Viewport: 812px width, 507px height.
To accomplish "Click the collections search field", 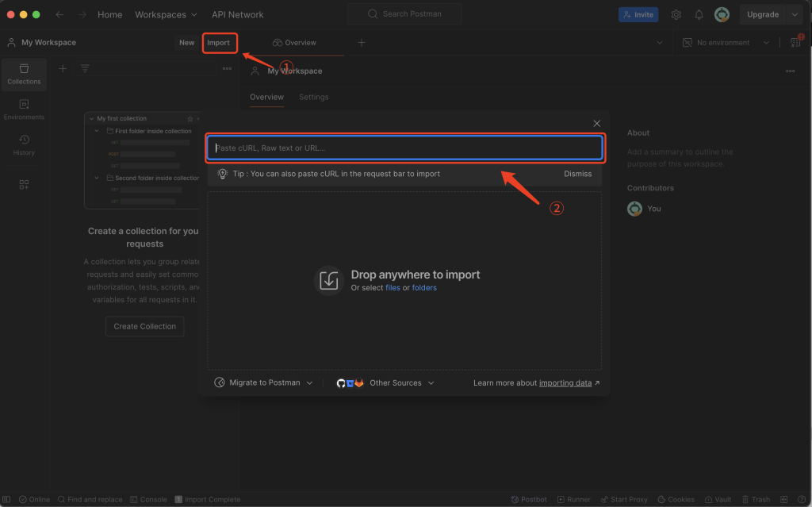I will [145, 68].
